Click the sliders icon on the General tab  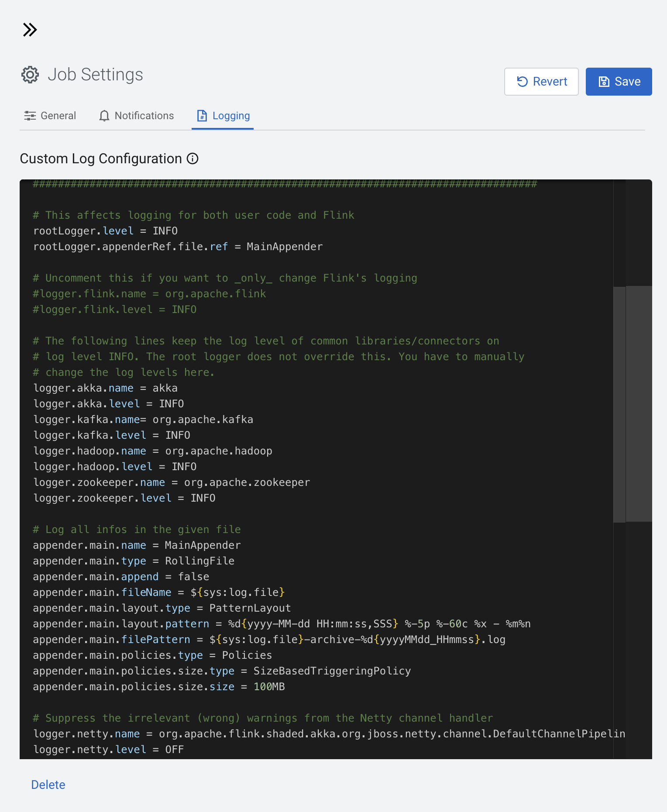click(30, 116)
